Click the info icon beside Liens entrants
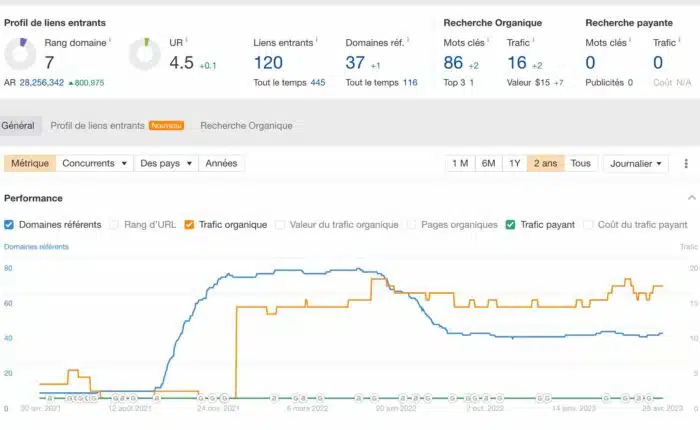700x430 pixels. pos(317,41)
